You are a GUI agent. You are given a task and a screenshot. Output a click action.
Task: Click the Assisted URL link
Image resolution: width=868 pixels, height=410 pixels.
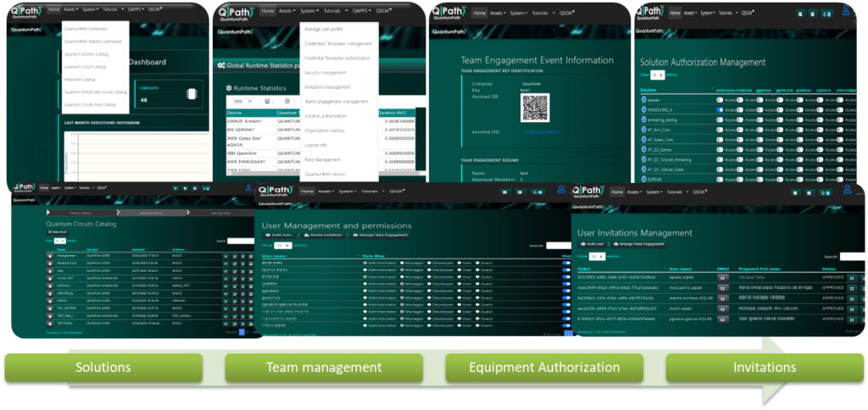click(541, 132)
